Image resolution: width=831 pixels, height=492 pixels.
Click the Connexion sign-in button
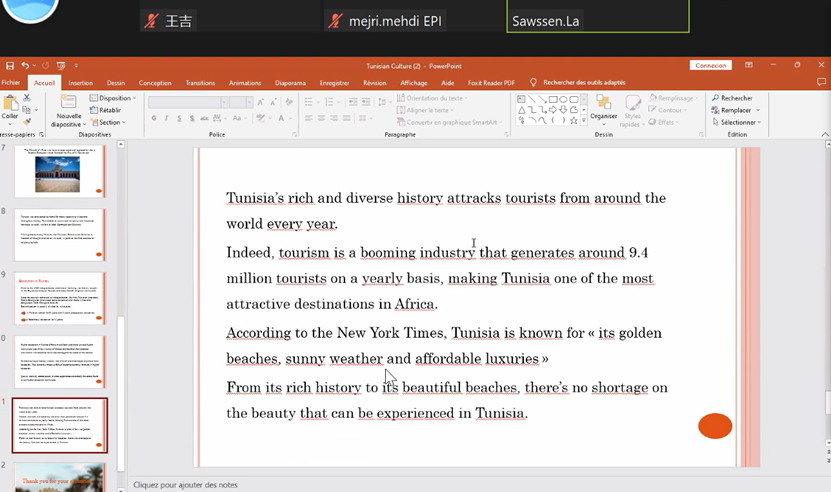tap(710, 66)
